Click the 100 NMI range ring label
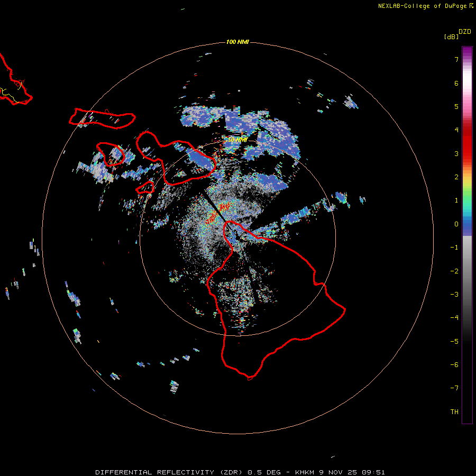476x476 pixels. pos(237,42)
